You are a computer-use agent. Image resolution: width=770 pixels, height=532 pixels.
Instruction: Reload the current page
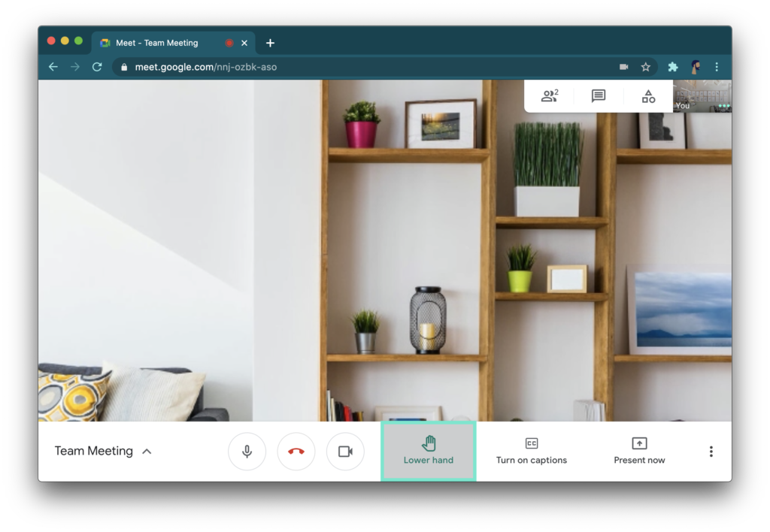(x=96, y=66)
